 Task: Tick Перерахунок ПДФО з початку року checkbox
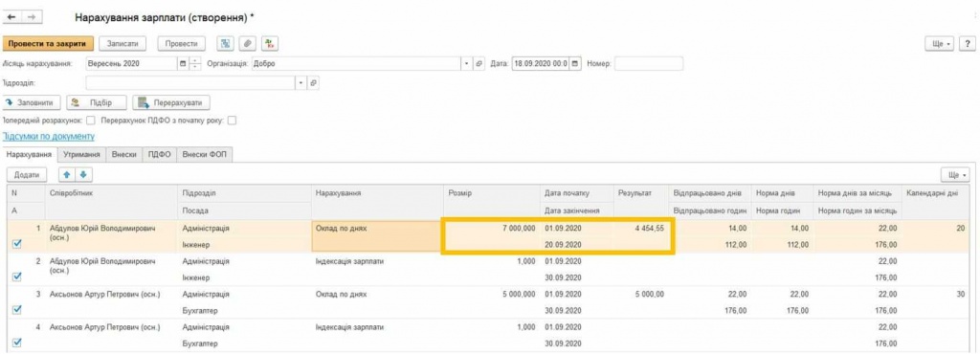pos(233,120)
